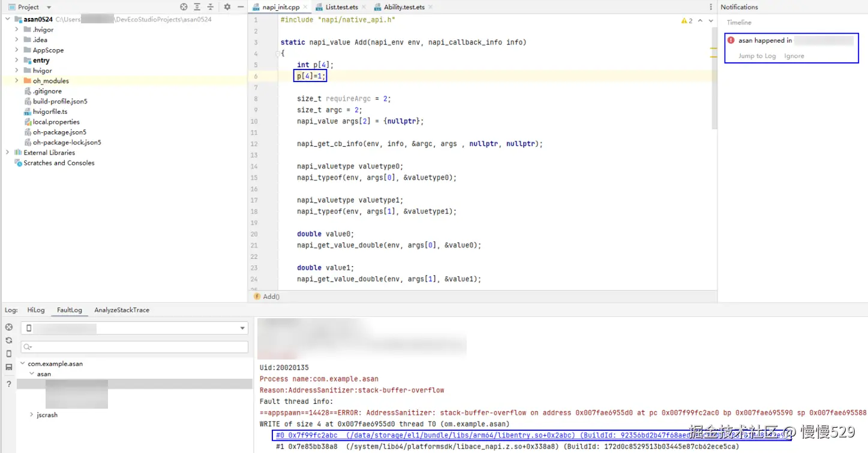The width and height of the screenshot is (868, 453).
Task: Switch to napi_init.cpp editor tab
Action: 281,7
